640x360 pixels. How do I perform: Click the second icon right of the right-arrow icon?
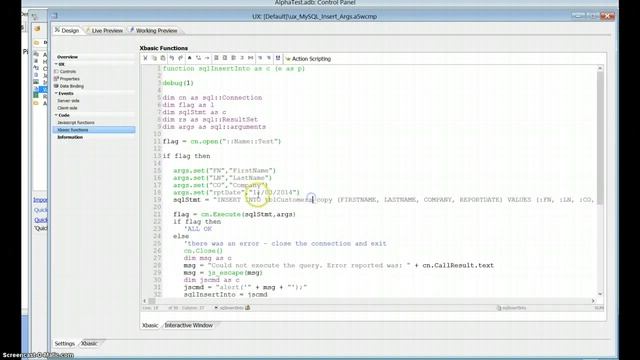pos(225,58)
